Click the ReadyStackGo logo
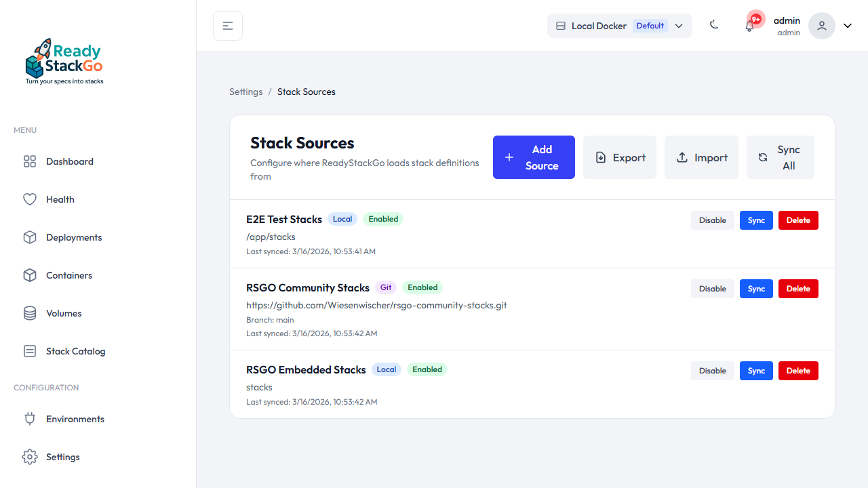The height and width of the screenshot is (488, 868). (x=64, y=60)
